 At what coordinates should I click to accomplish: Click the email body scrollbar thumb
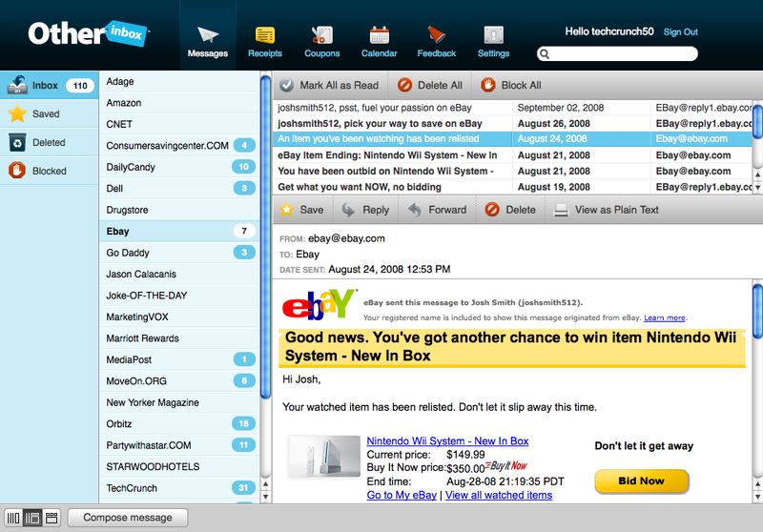point(757,311)
